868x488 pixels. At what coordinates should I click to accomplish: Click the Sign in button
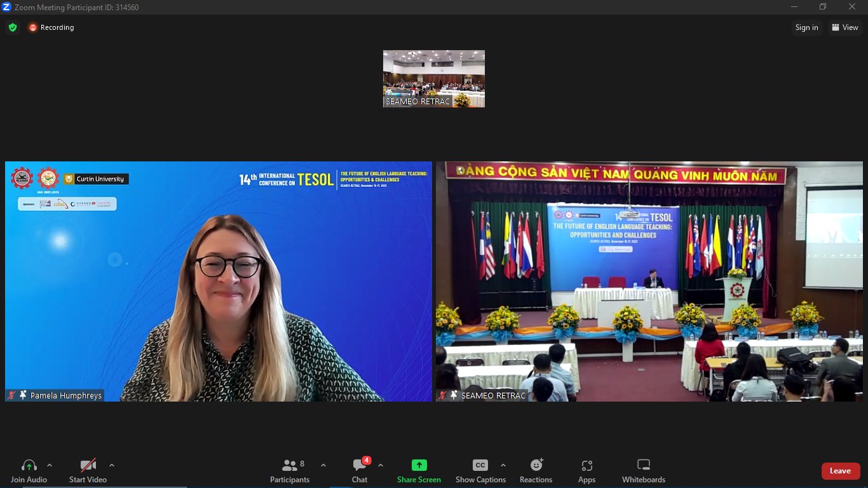pyautogui.click(x=806, y=27)
